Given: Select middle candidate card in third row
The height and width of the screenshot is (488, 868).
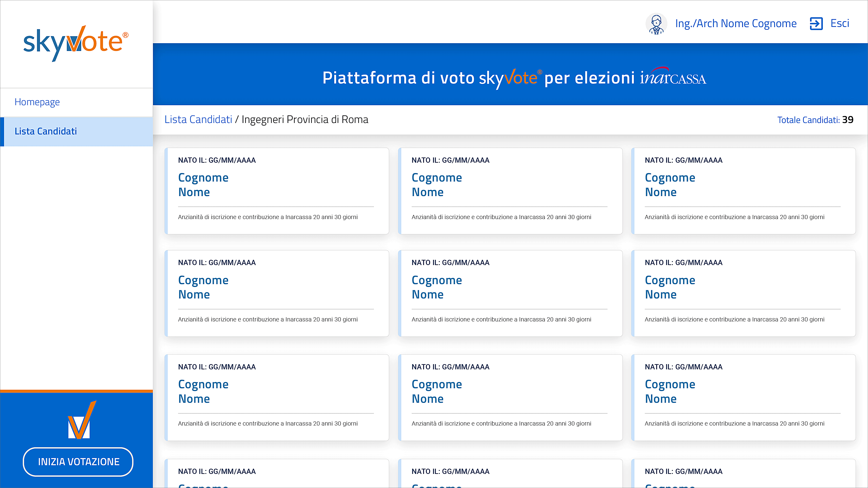Looking at the screenshot, I should click(x=510, y=397).
